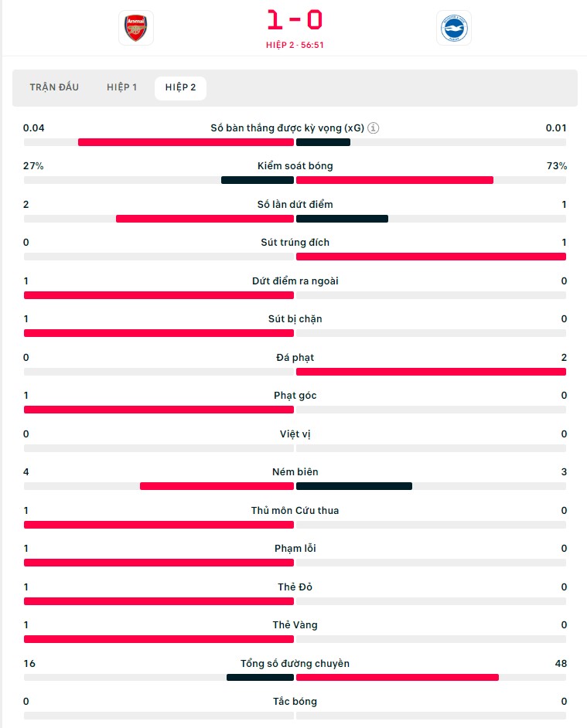Select the HIỆP 1 tab
This screenshot has width=587, height=728.
121,87
